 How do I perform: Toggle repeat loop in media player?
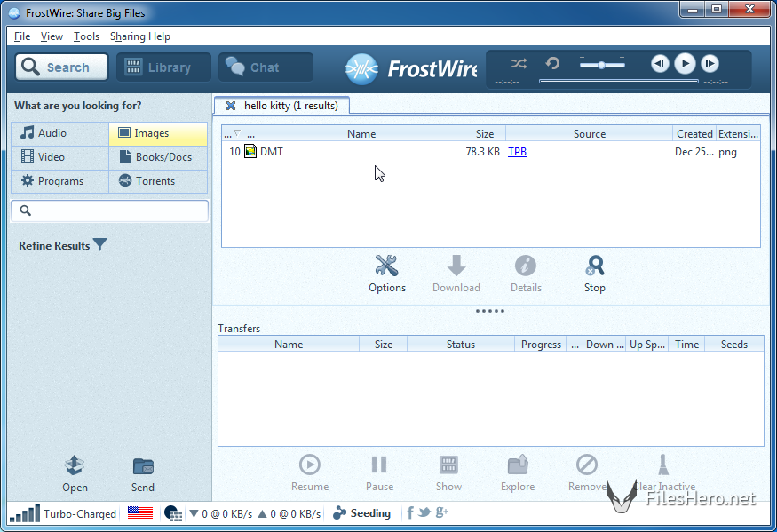(552, 63)
